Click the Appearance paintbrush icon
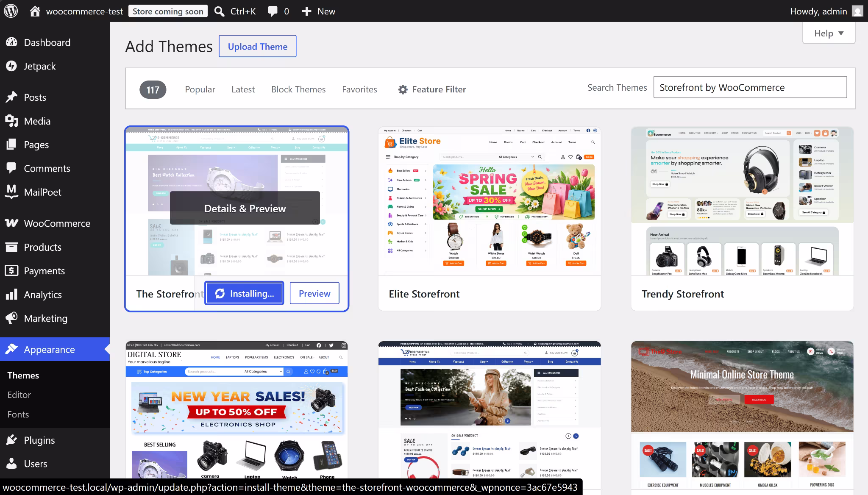Viewport: 868px width, 495px height. (x=11, y=349)
